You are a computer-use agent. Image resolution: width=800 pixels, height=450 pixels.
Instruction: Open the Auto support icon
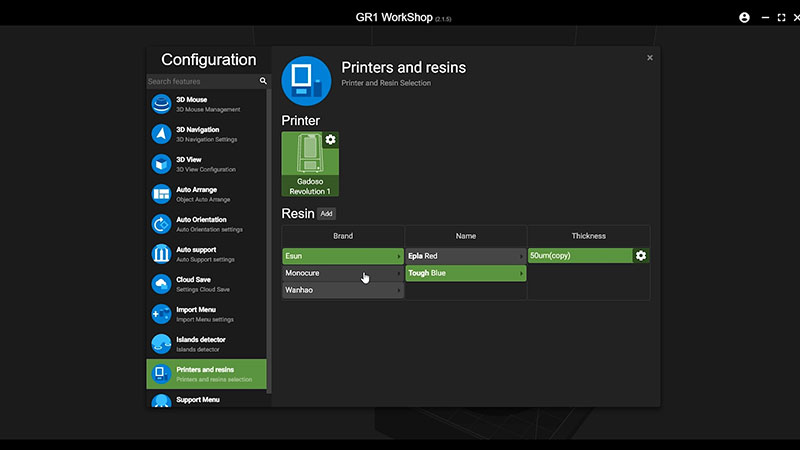pyautogui.click(x=161, y=254)
